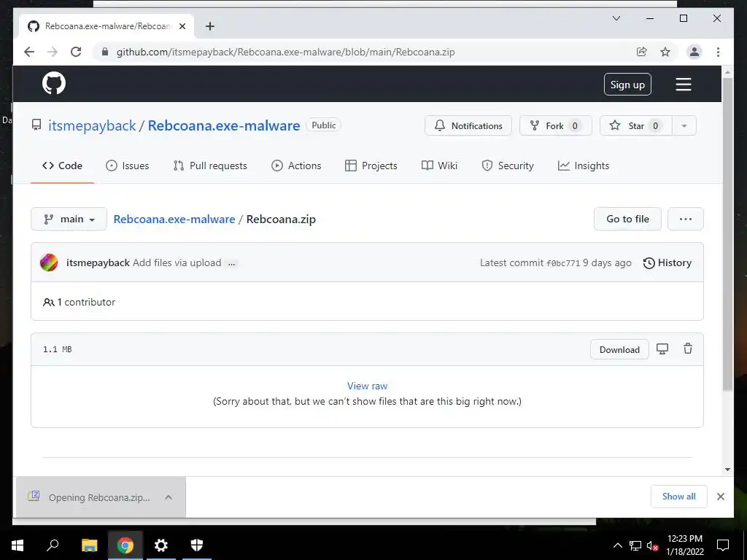
Task: Open Settings gear in taskbar
Action: (161, 545)
